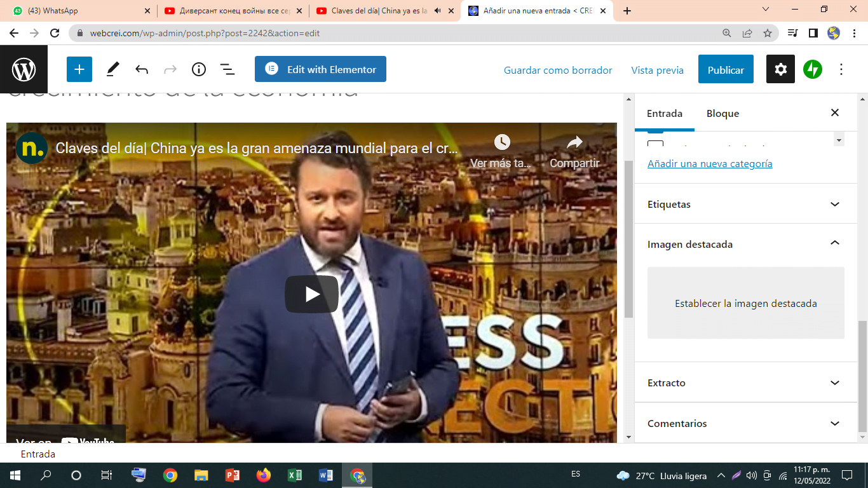
Task: Open the tab search dropdown arrow
Action: tap(766, 9)
